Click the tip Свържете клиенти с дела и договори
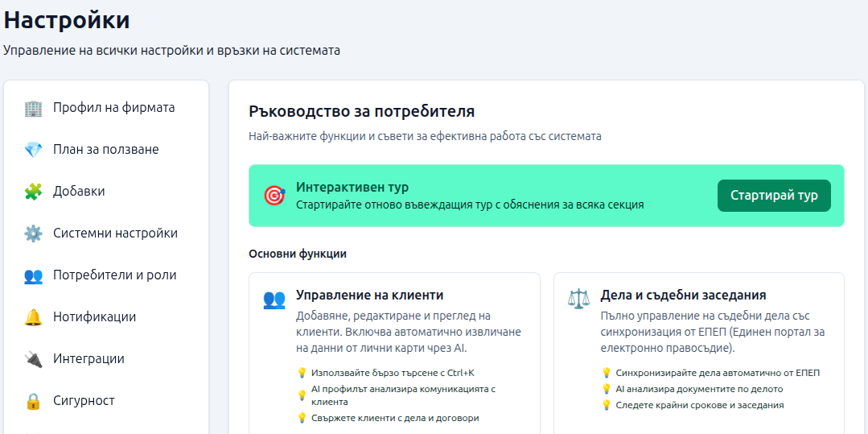 pyautogui.click(x=395, y=418)
